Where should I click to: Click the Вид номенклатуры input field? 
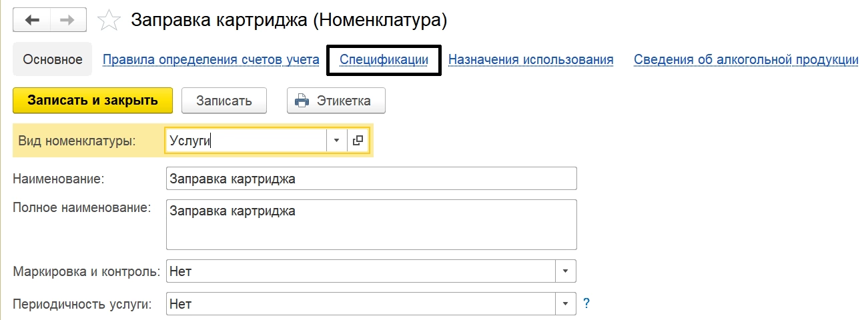click(245, 141)
